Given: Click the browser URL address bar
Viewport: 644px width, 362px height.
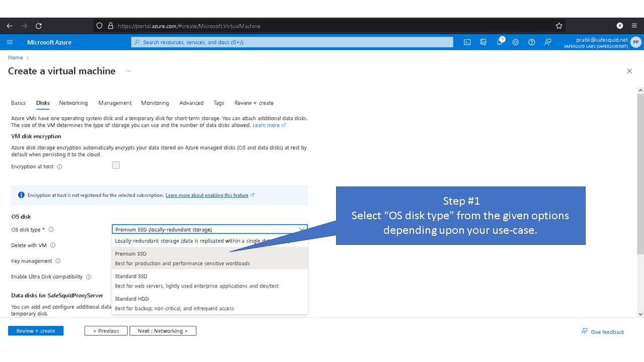Looking at the screenshot, I should point(329,26).
